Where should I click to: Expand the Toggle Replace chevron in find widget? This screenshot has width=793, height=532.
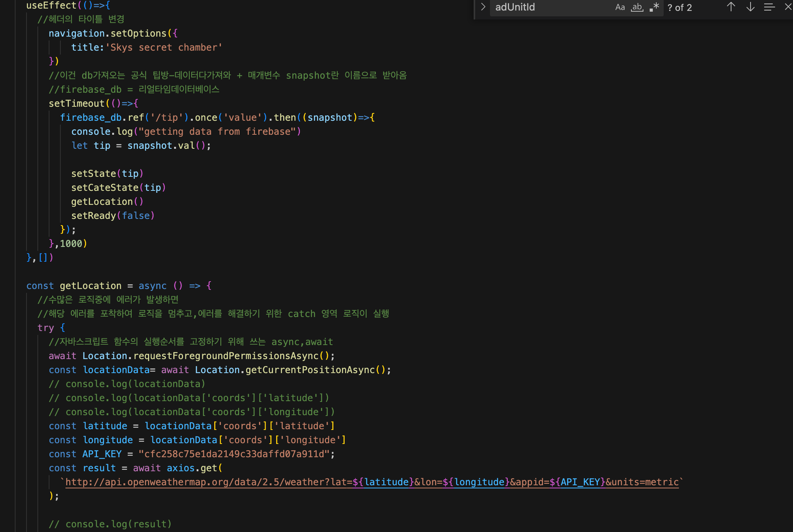pyautogui.click(x=483, y=7)
